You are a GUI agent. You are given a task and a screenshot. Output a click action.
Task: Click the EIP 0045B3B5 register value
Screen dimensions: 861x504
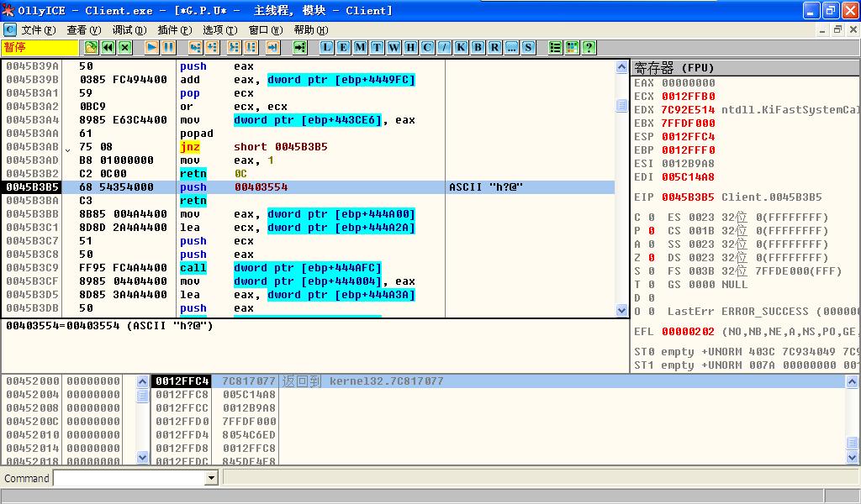tap(688, 197)
